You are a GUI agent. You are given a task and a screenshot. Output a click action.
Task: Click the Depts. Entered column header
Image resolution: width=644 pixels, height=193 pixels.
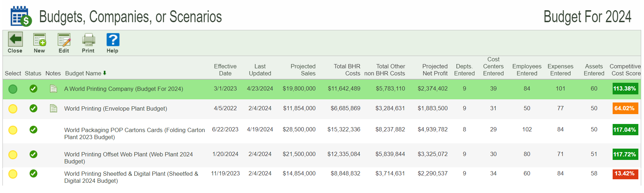[464, 70]
